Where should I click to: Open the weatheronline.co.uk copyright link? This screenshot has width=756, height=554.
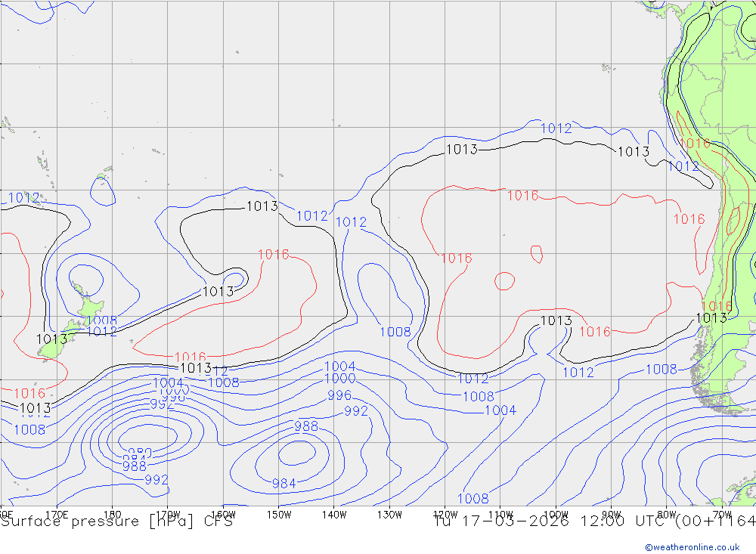tap(692, 547)
